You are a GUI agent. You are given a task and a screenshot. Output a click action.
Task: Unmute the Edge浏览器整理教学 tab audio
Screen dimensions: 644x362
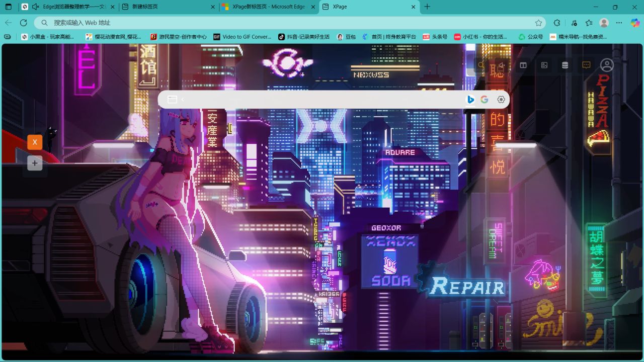tap(35, 7)
